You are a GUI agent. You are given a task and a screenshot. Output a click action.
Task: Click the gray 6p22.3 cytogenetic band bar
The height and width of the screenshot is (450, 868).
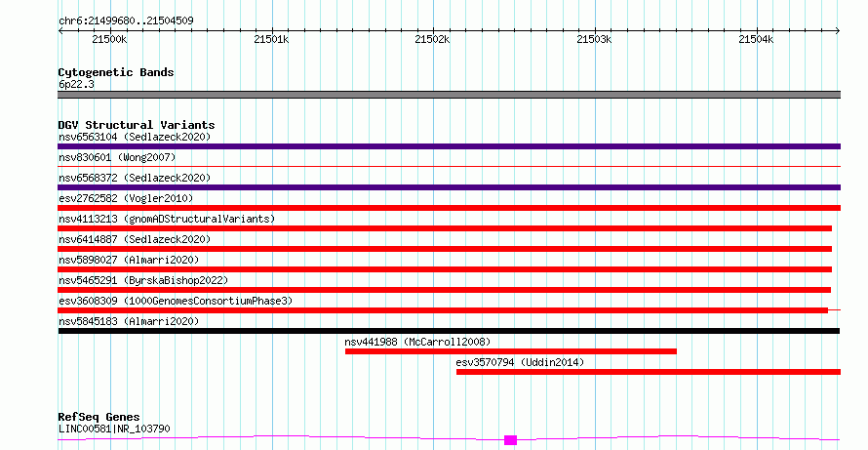tap(449, 95)
